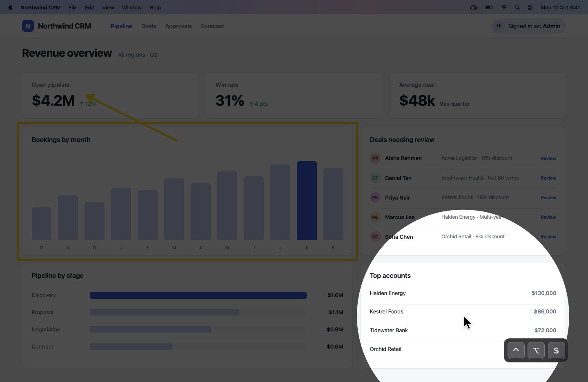Review Sofia Chen's Orchid Retail deal
This screenshot has width=588, height=382.
548,237
